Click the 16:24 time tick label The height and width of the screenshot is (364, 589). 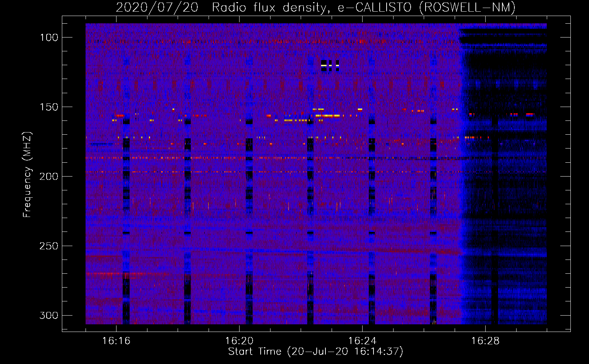[x=362, y=341]
